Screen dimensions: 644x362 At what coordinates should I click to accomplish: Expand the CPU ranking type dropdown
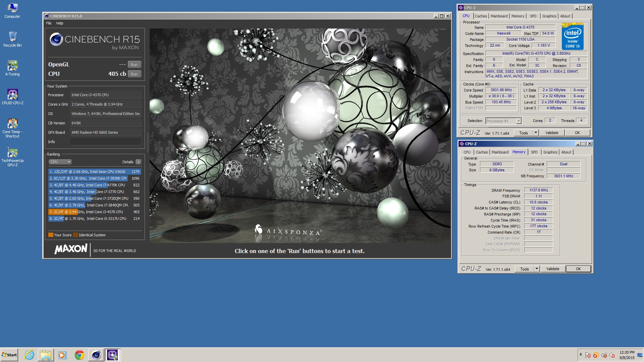click(60, 162)
